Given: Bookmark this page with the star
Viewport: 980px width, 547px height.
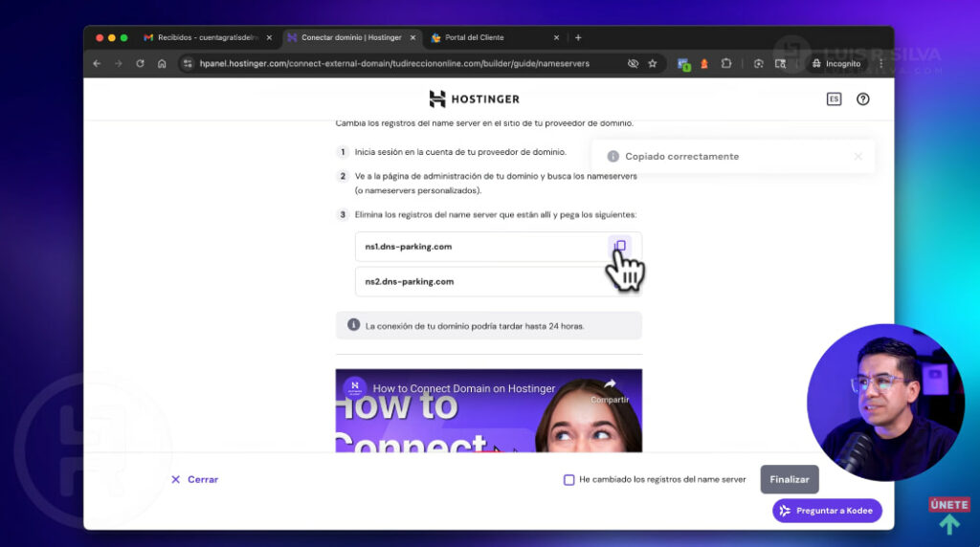Looking at the screenshot, I should click(x=653, y=64).
